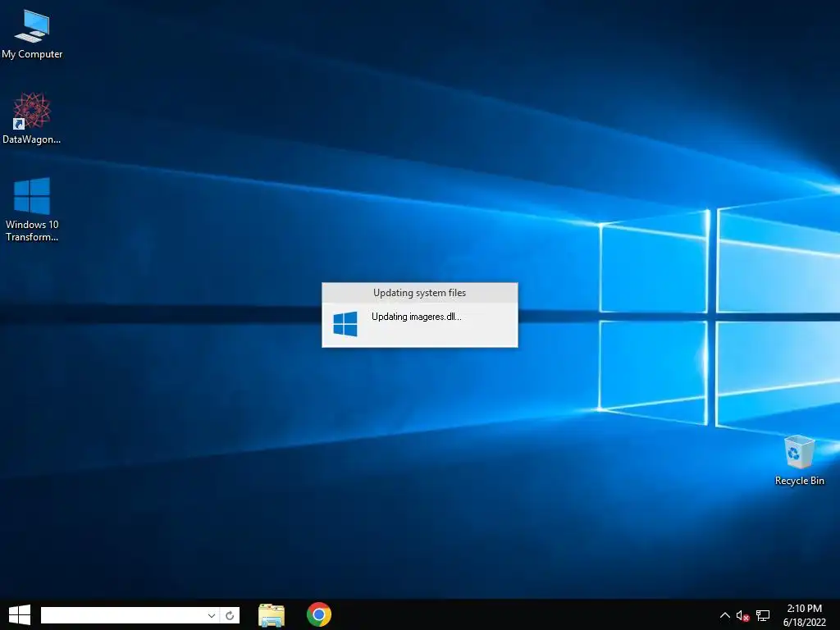
Task: Open File Explorer from the taskbar
Action: [272, 615]
